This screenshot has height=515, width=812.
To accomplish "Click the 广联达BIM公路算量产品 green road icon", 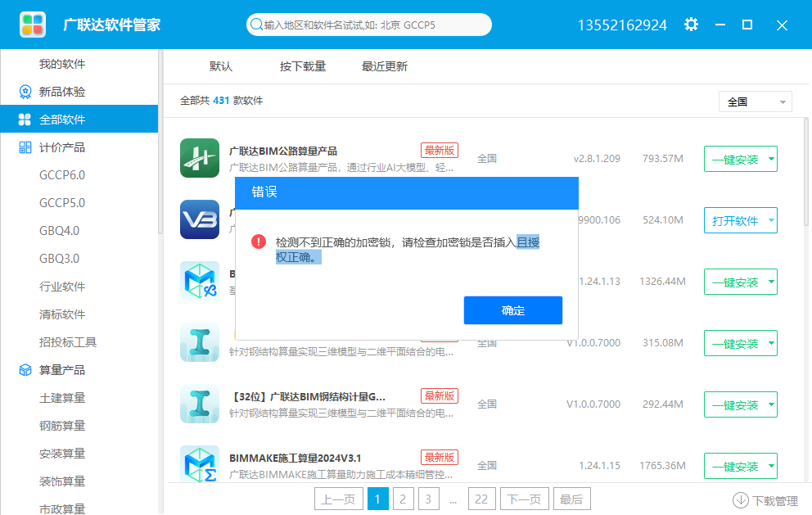I will (x=200, y=158).
